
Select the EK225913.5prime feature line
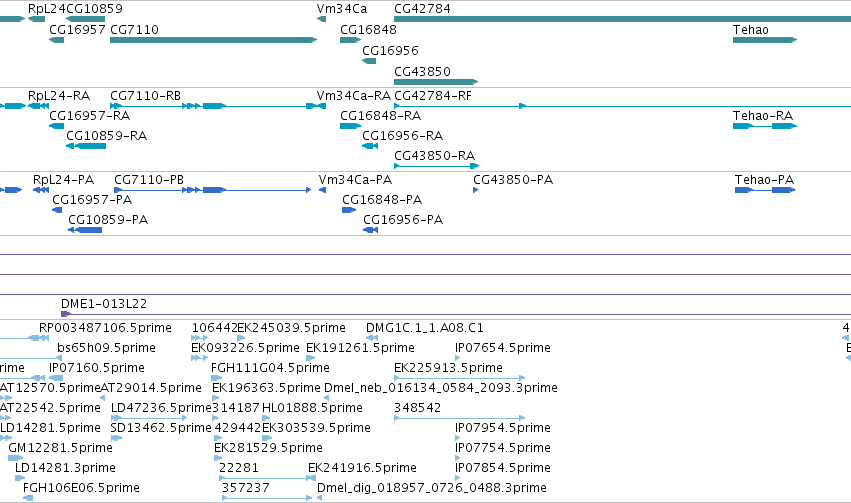click(459, 378)
